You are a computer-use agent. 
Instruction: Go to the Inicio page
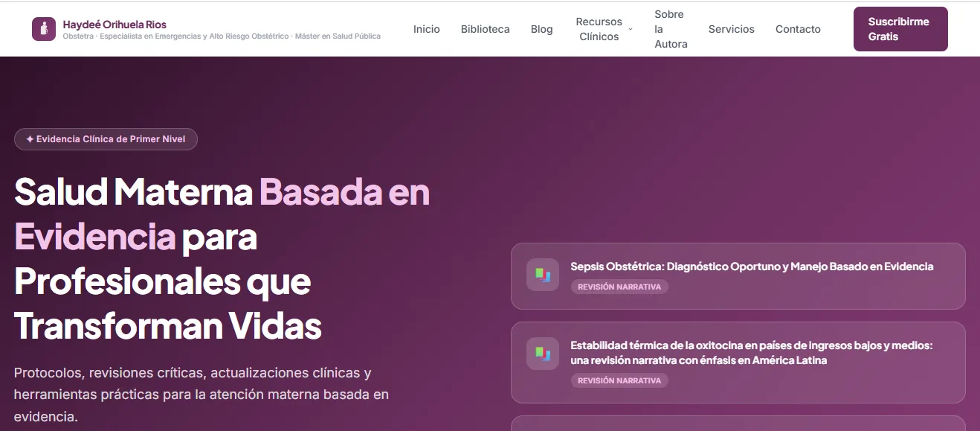(x=427, y=29)
